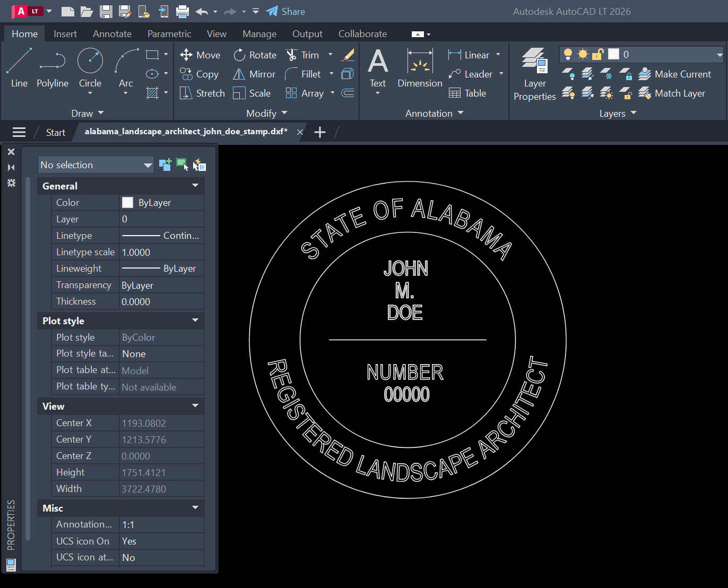Click the ByLayer color swatch in Properties
Viewport: 728px width, 588px height.
(x=128, y=202)
